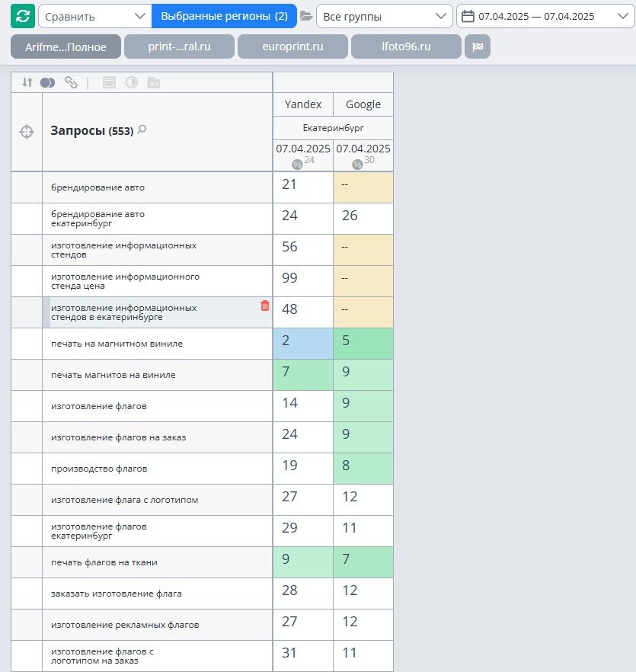Open the folder icon next to regions
The width and height of the screenshot is (636, 672).
coord(306,16)
